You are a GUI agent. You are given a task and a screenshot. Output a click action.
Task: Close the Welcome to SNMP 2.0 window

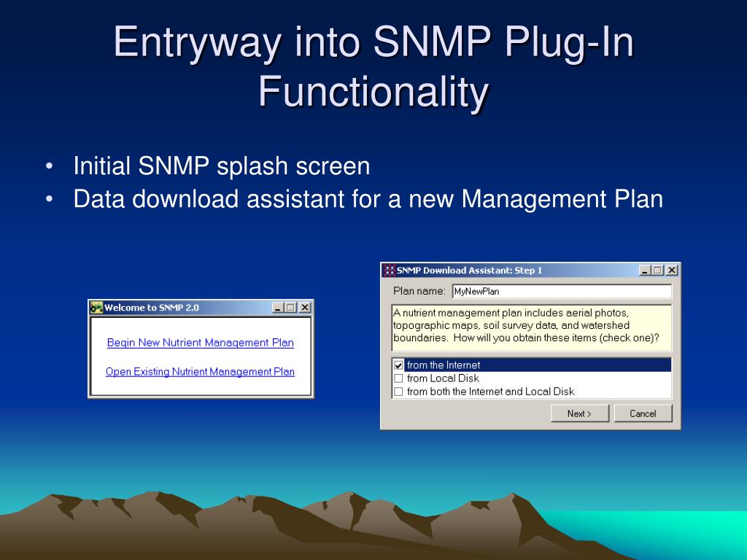point(304,308)
